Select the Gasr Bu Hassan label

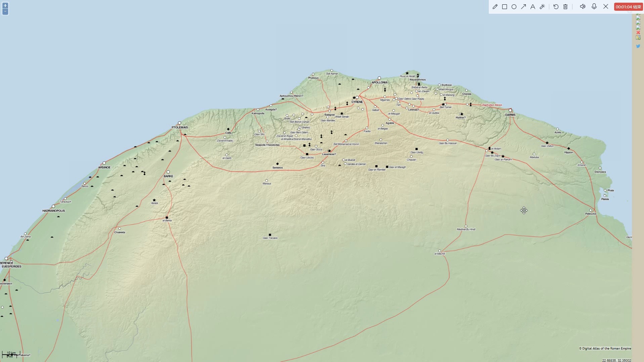click(448, 143)
